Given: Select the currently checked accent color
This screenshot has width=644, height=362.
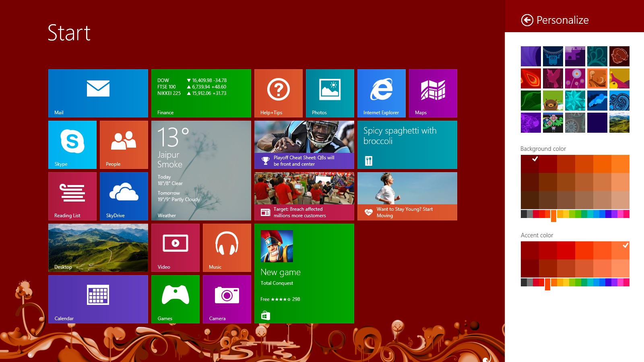Looking at the screenshot, I should [x=625, y=246].
